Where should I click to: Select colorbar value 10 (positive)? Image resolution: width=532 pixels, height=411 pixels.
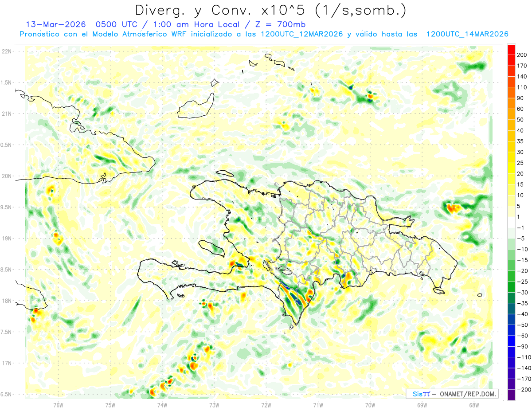point(520,195)
